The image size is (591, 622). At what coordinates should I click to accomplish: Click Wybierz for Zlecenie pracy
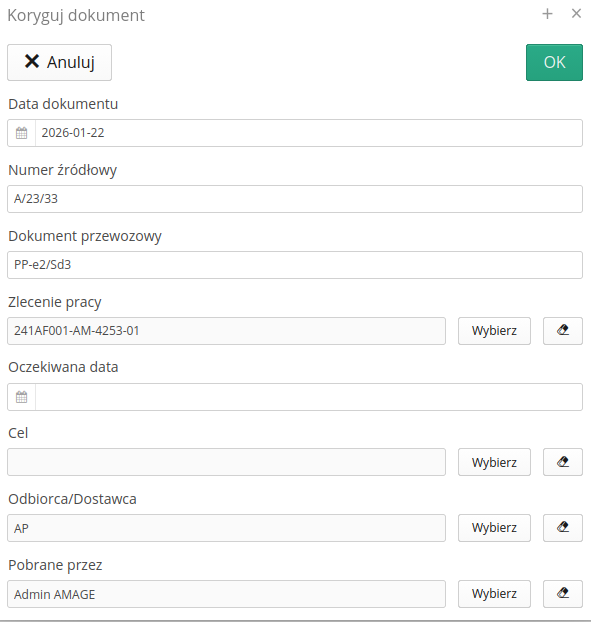(494, 331)
